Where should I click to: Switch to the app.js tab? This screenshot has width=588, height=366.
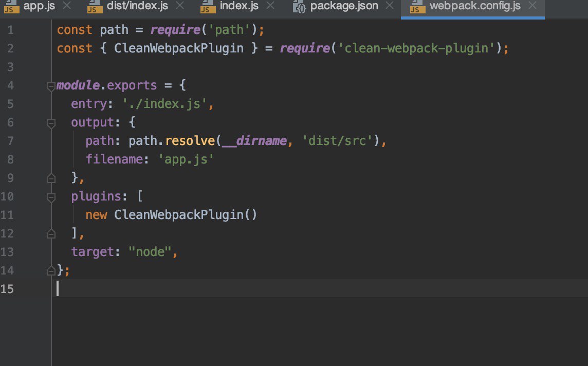click(39, 6)
